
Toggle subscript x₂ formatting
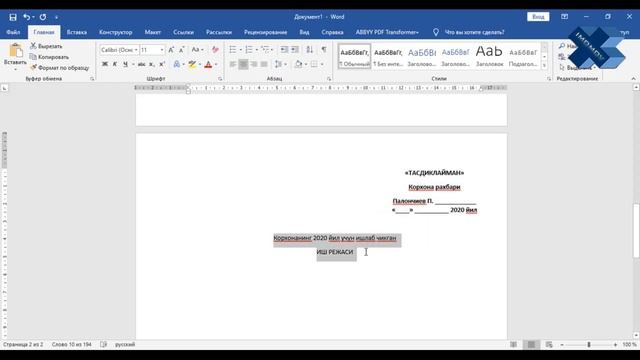point(152,64)
